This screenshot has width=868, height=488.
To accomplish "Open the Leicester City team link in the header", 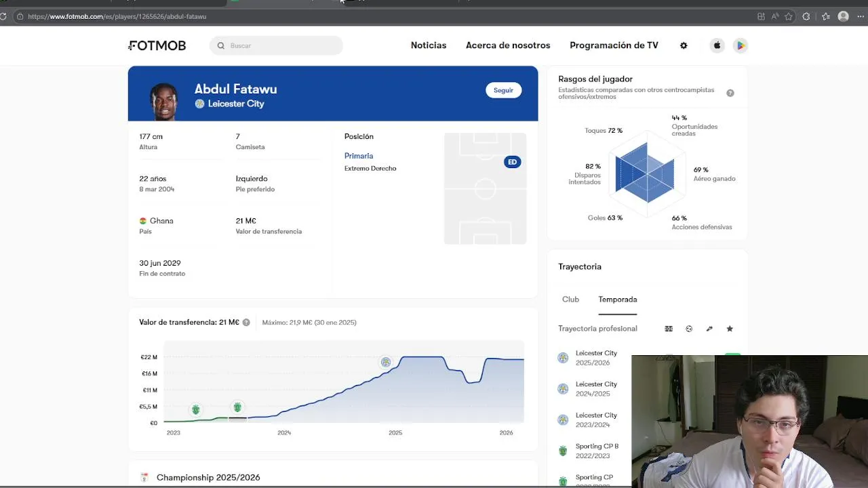I will click(236, 104).
